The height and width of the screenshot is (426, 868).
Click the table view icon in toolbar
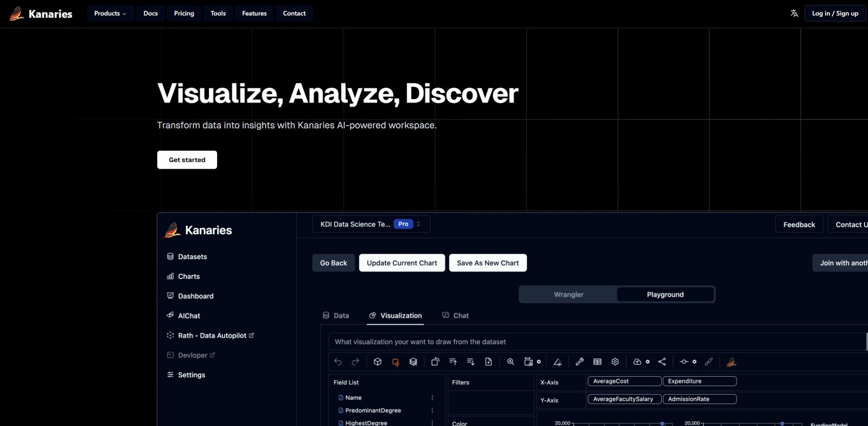point(597,362)
